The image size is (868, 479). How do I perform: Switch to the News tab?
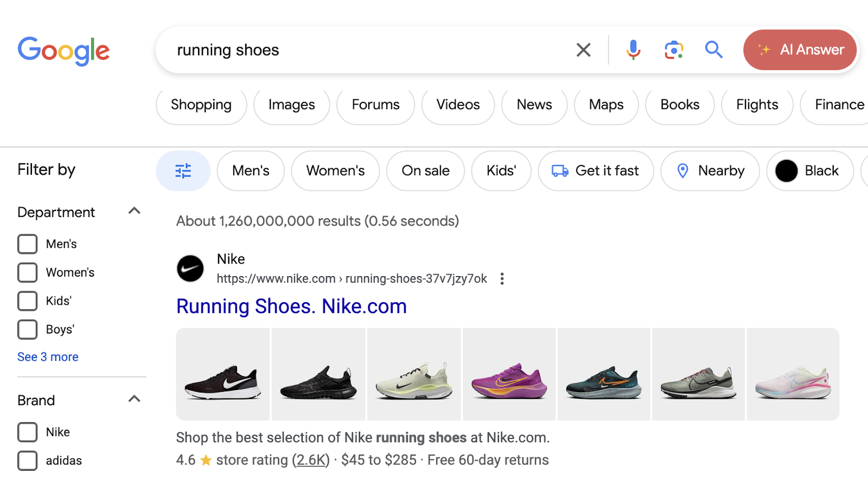(x=534, y=105)
